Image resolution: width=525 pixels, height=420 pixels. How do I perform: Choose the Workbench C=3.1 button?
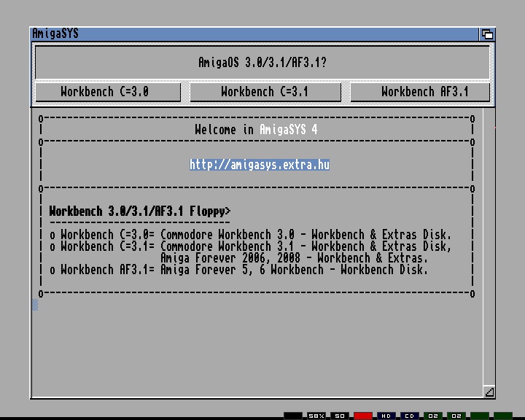coord(265,92)
